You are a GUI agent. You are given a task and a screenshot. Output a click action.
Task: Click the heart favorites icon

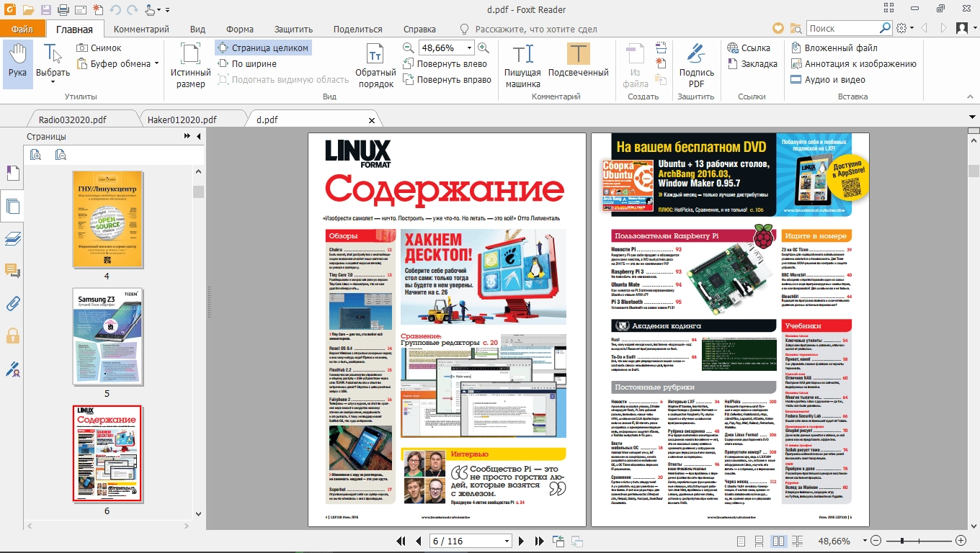(x=778, y=28)
